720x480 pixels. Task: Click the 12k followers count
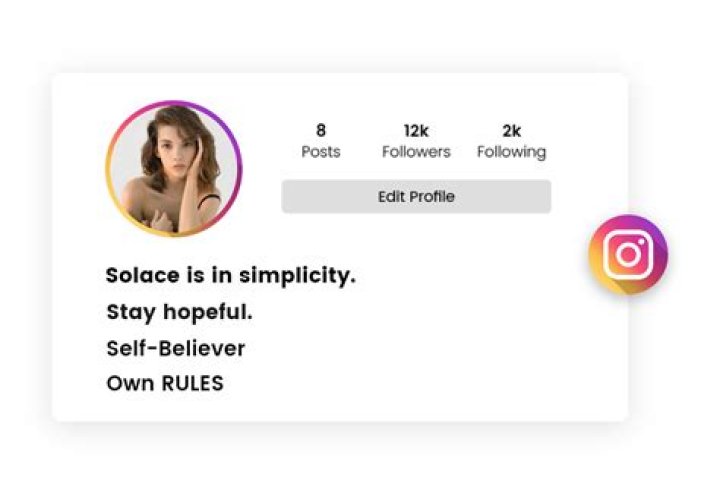pyautogui.click(x=416, y=130)
